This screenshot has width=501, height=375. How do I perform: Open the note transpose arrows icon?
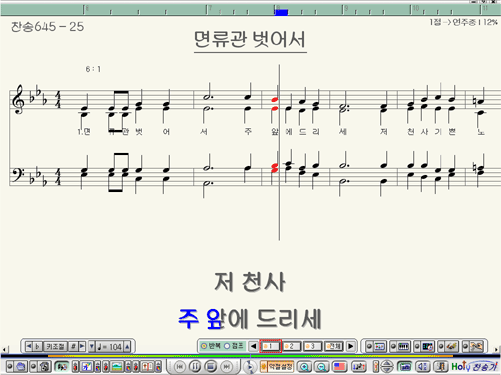[359, 367]
